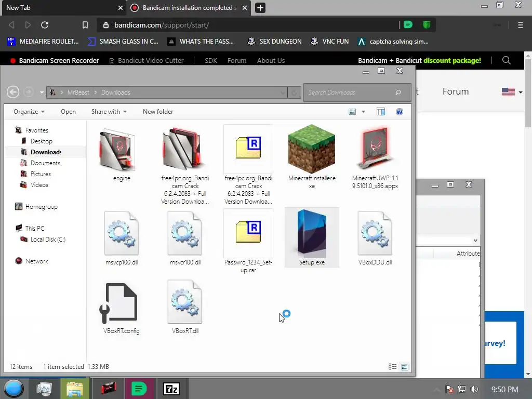Expand the dropdown in the background window
Viewport: 532px width, 399px height.
coord(475,241)
